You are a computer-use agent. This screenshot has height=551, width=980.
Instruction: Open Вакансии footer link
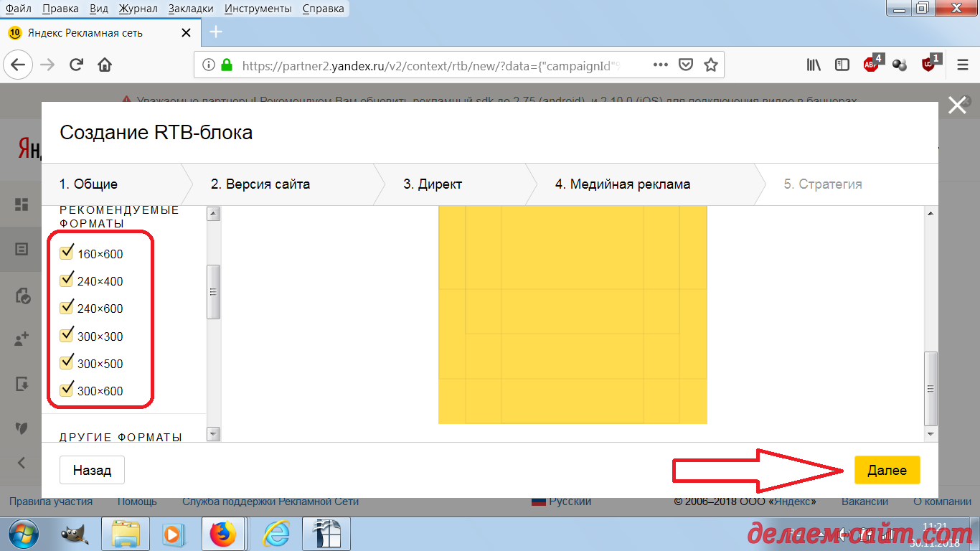point(865,501)
